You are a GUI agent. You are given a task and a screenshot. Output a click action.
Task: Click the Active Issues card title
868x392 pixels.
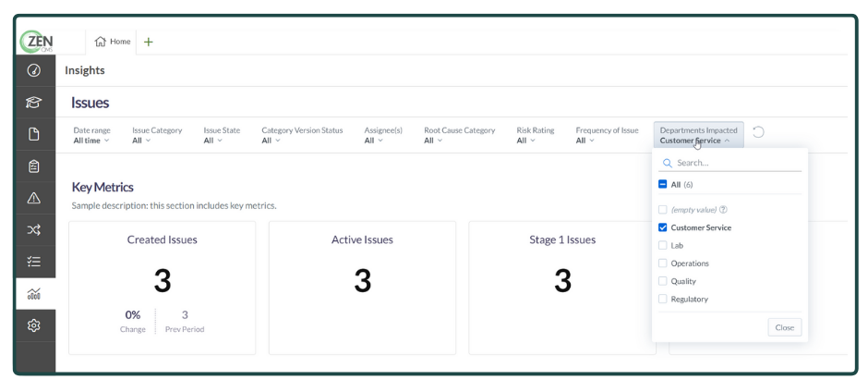tap(363, 239)
